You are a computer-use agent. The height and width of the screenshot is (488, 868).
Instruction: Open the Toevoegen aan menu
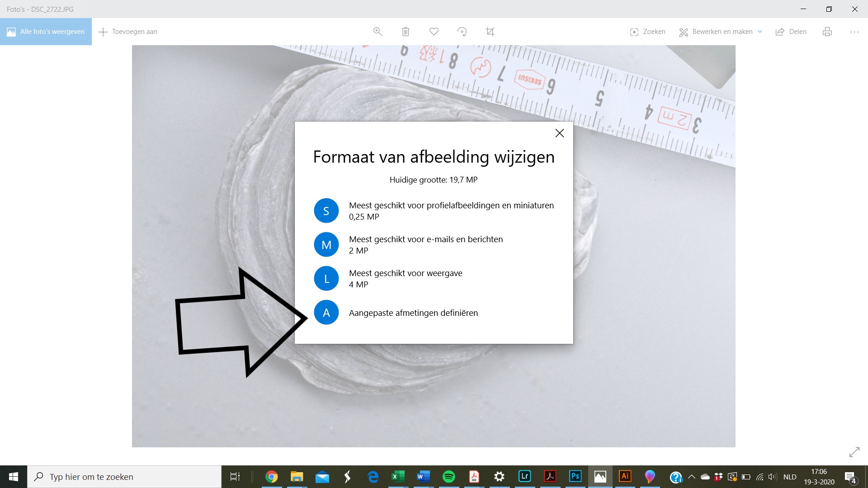128,32
